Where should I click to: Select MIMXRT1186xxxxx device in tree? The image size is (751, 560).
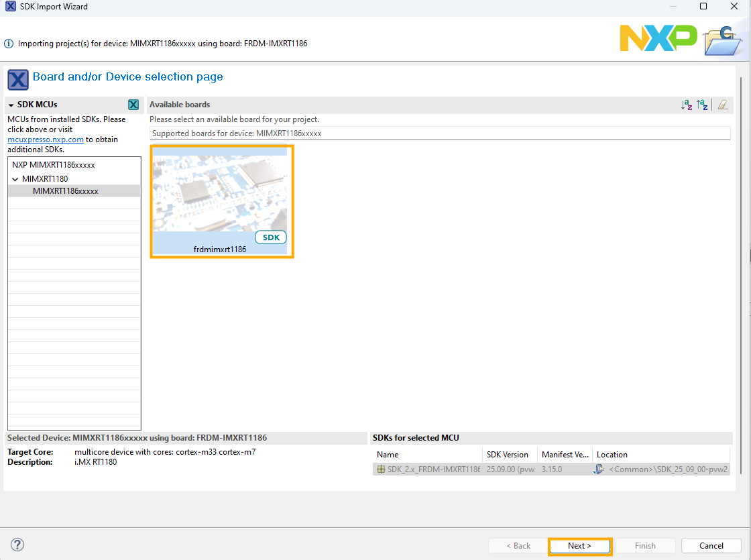tap(66, 191)
